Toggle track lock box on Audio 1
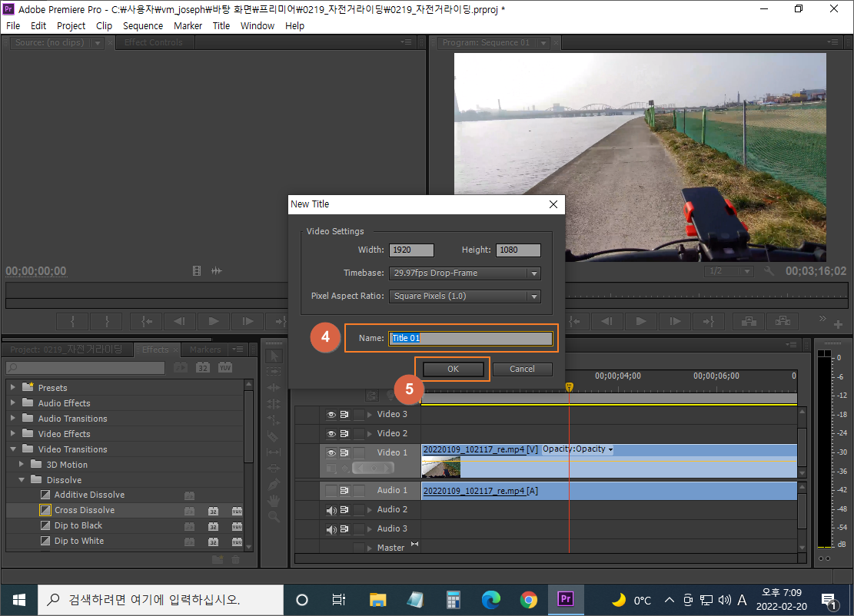The width and height of the screenshot is (854, 616). (358, 490)
